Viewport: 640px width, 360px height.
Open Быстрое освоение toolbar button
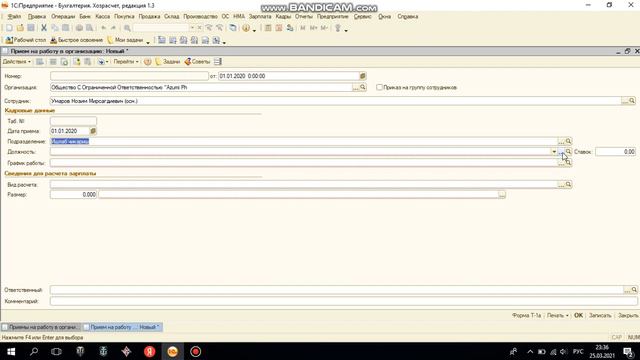pyautogui.click(x=77, y=40)
